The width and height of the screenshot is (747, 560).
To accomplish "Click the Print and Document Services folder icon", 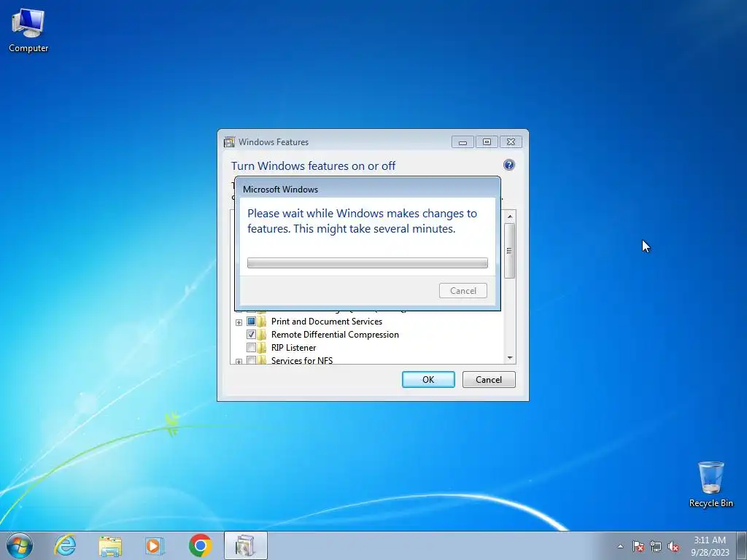I will coord(262,322).
